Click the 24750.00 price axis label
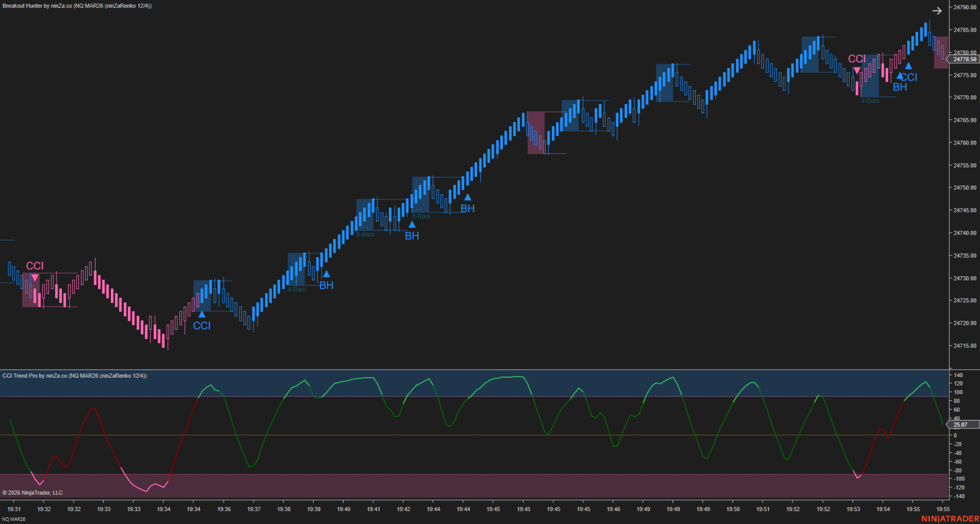Viewport: 980px width, 524px height. pyautogui.click(x=965, y=188)
